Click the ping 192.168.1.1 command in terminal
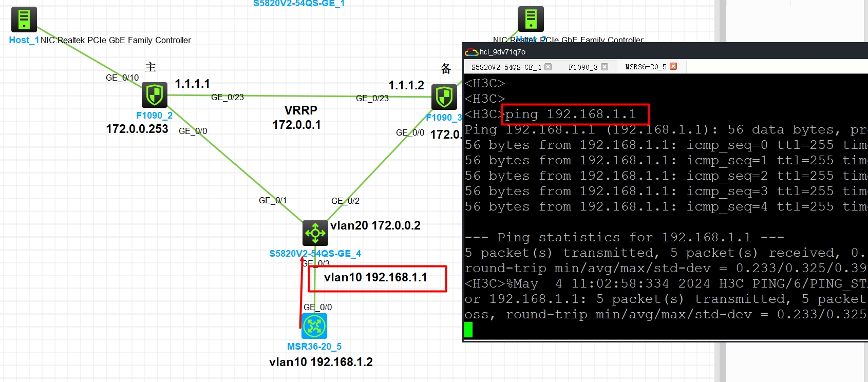This screenshot has height=382, width=868. 571,114
